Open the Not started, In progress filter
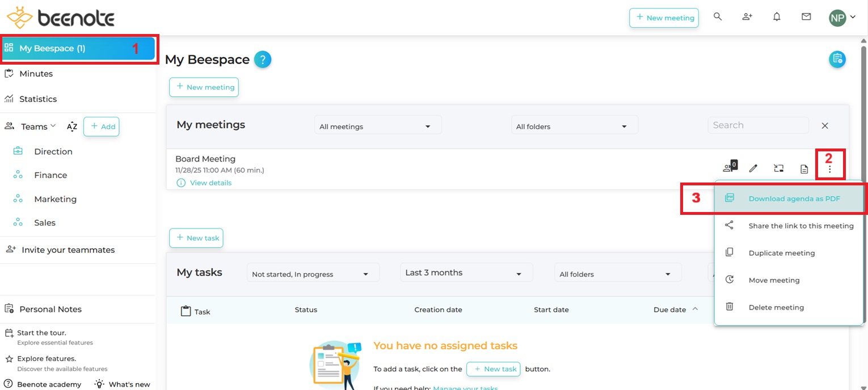 (313, 274)
